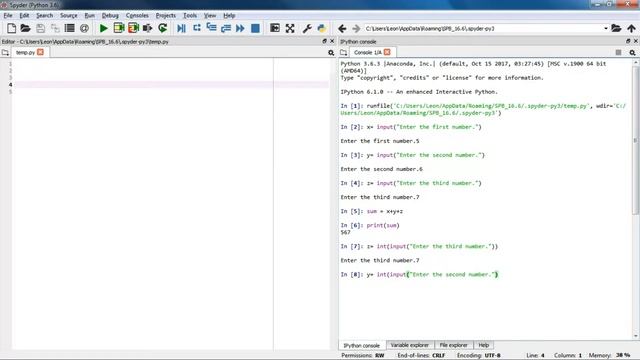Step over the current line in the debugger
The height and width of the screenshot is (360, 640).
tap(197, 28)
